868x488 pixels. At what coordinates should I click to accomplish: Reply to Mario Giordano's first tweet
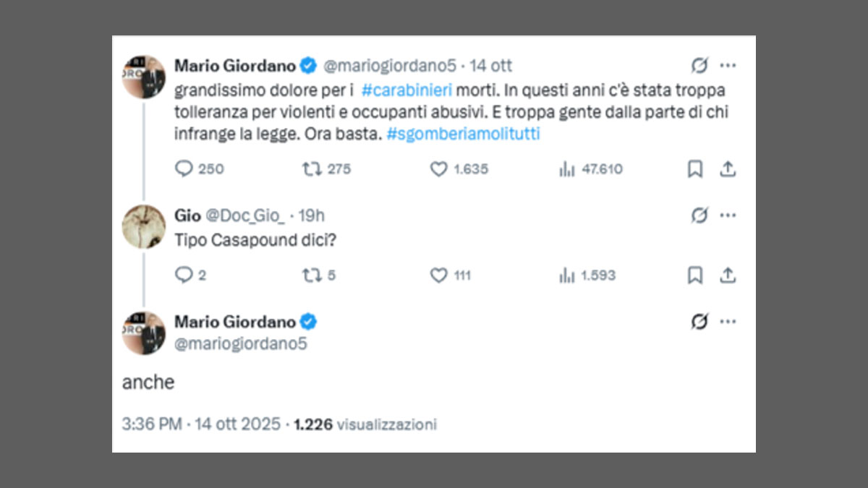[x=184, y=169]
